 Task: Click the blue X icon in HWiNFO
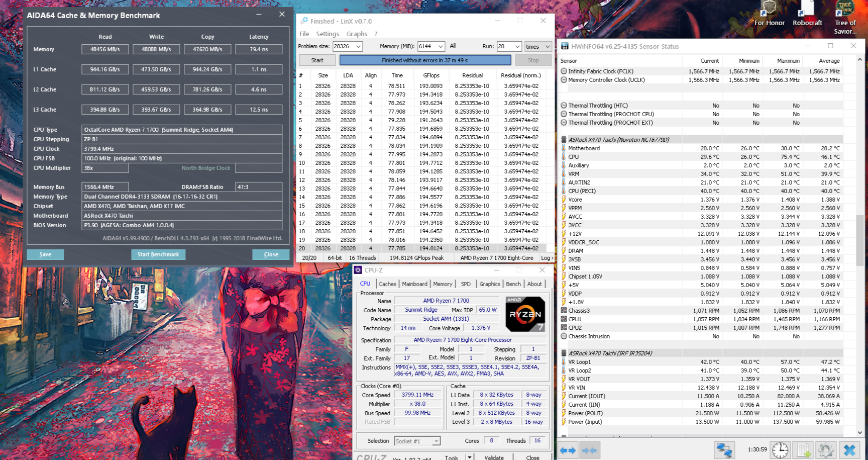pos(849,449)
